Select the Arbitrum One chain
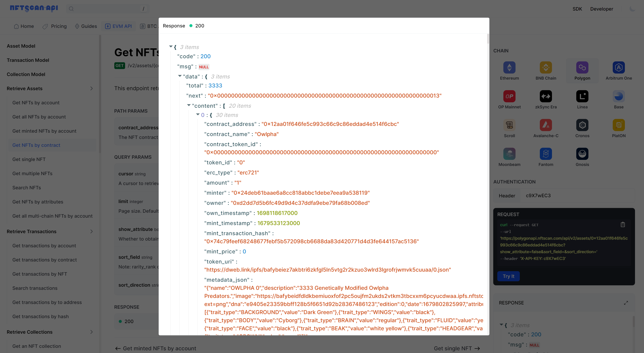644x353 pixels. pyautogui.click(x=619, y=68)
